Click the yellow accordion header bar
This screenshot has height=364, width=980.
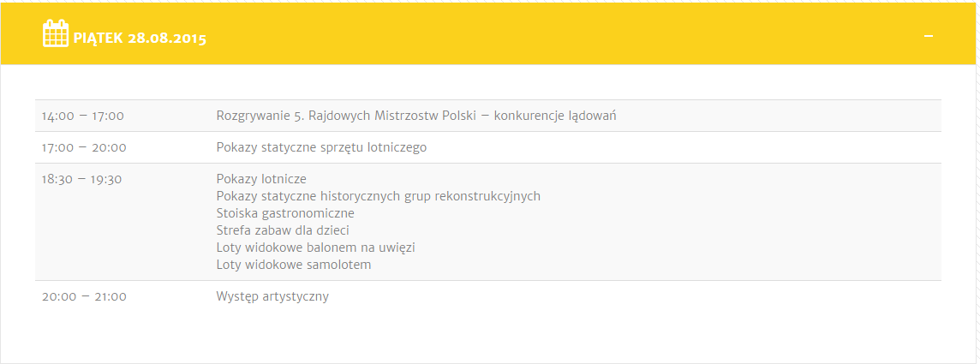[x=488, y=33]
